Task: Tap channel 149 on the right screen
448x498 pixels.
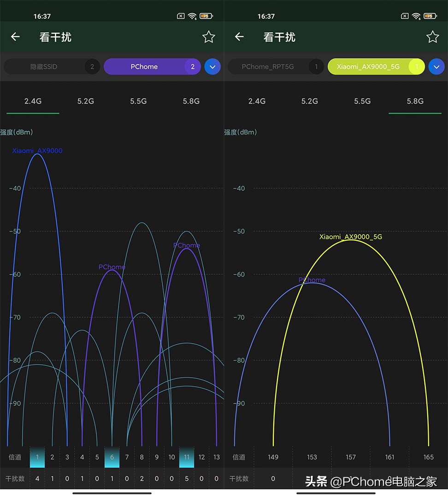Action: pos(273,457)
